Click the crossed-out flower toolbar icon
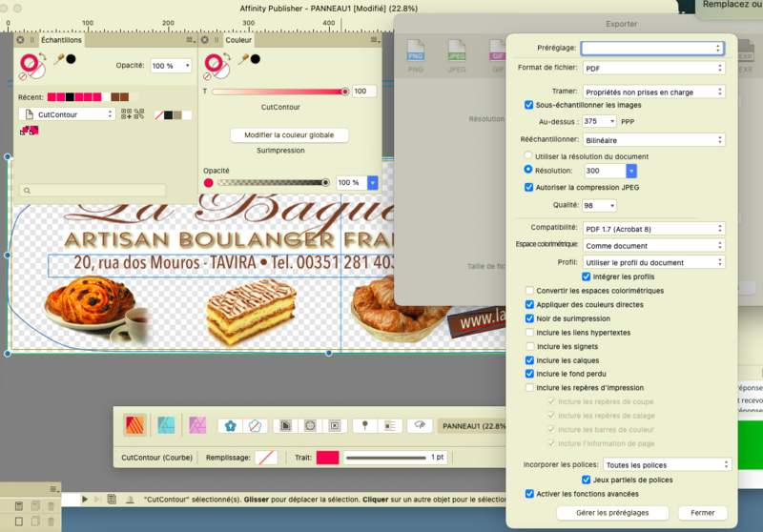Image resolution: width=763 pixels, height=532 pixels. pos(255,426)
